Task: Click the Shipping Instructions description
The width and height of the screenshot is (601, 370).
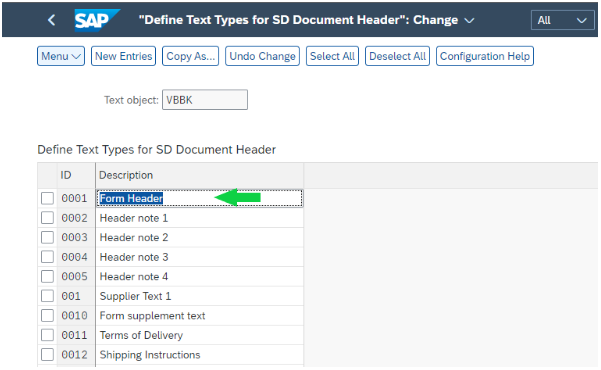Action: 200,355
